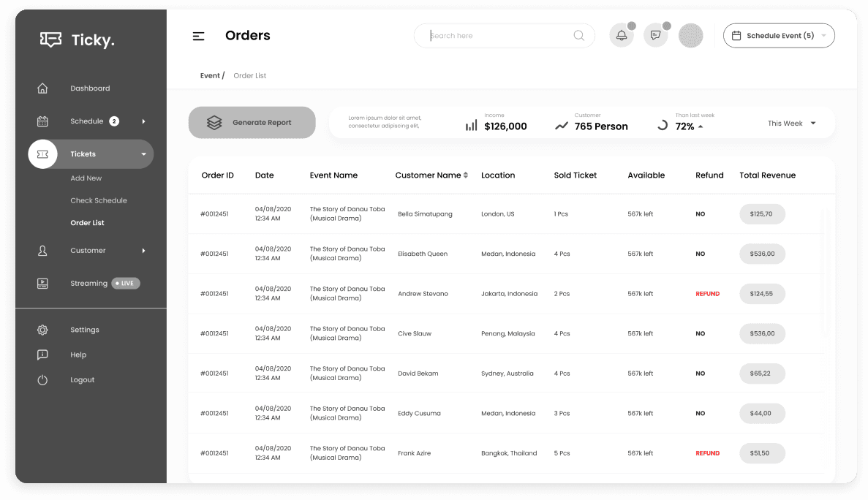Expand the This Week dropdown
The width and height of the screenshot is (868, 500).
pyautogui.click(x=790, y=124)
